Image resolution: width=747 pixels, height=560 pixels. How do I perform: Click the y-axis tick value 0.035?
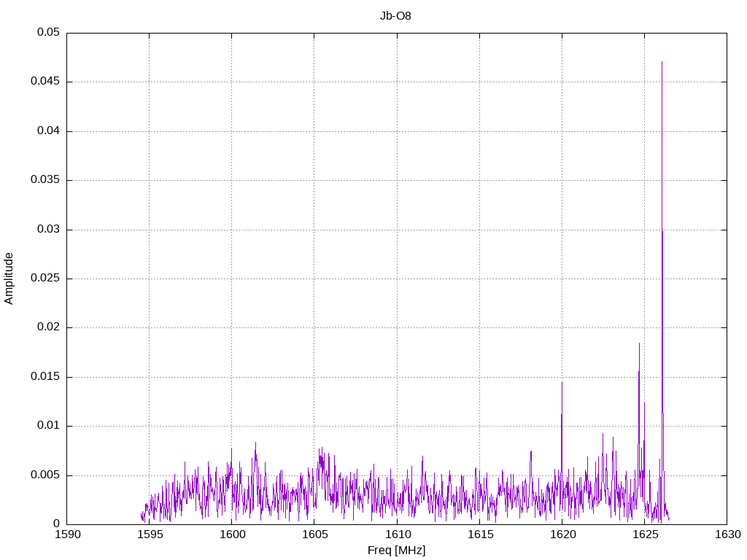45,179
